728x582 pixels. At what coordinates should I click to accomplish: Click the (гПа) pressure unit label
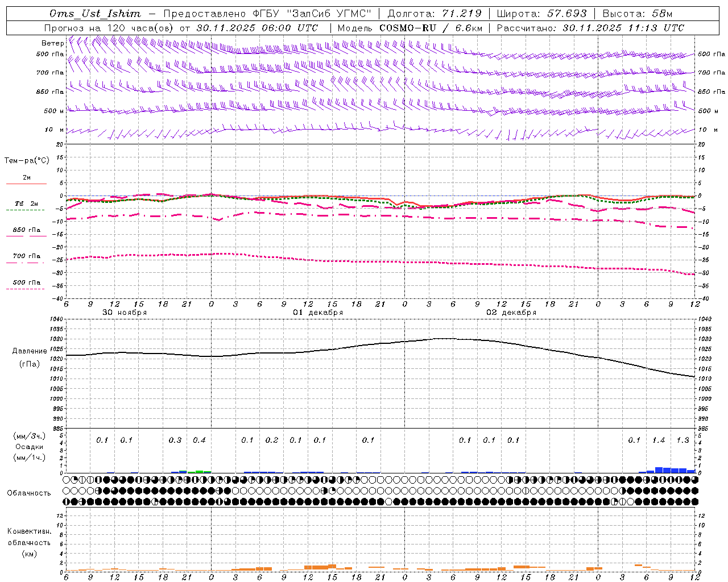(x=30, y=364)
